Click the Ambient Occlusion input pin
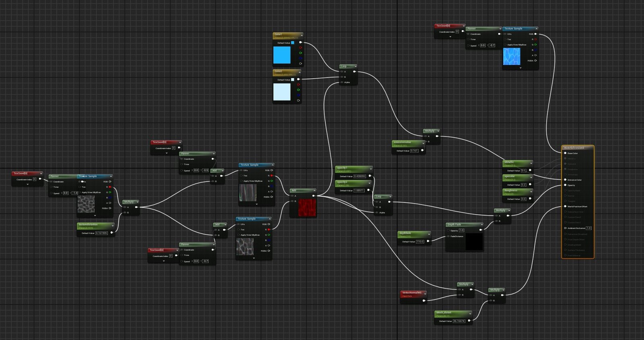This screenshot has width=644, height=340. click(565, 228)
